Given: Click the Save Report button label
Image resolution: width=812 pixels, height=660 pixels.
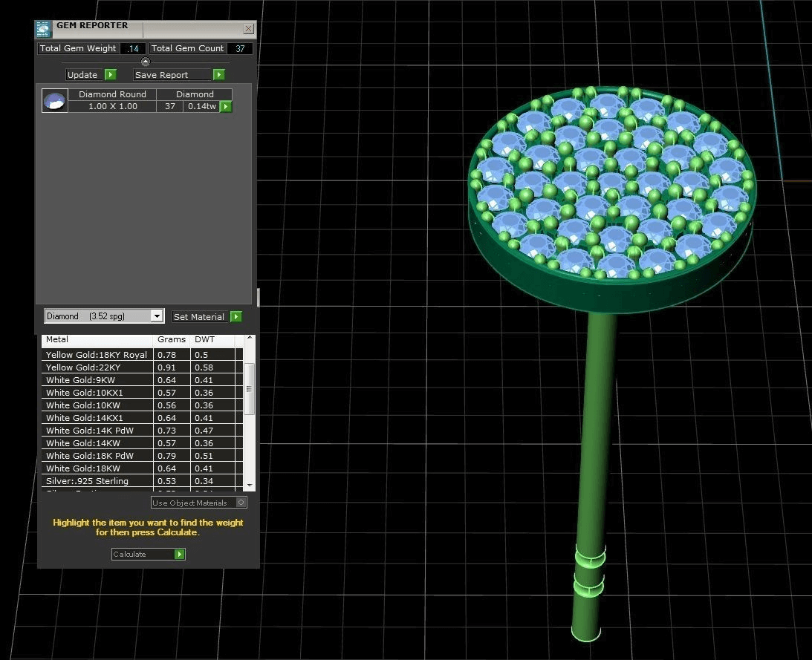Looking at the screenshot, I should [162, 75].
